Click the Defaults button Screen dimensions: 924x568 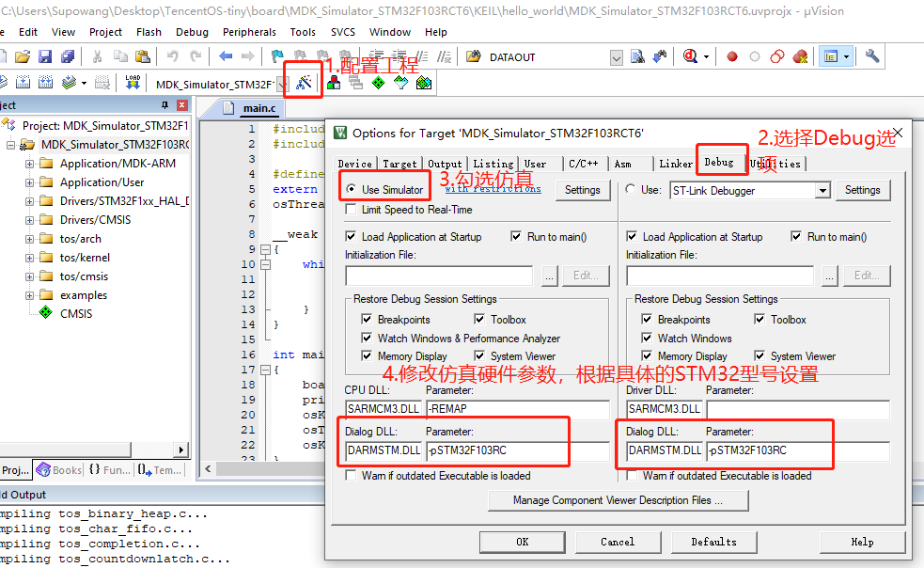(x=713, y=542)
